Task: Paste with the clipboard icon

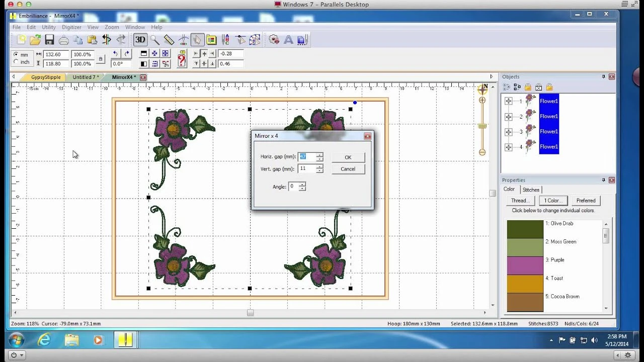Action: pos(92,40)
